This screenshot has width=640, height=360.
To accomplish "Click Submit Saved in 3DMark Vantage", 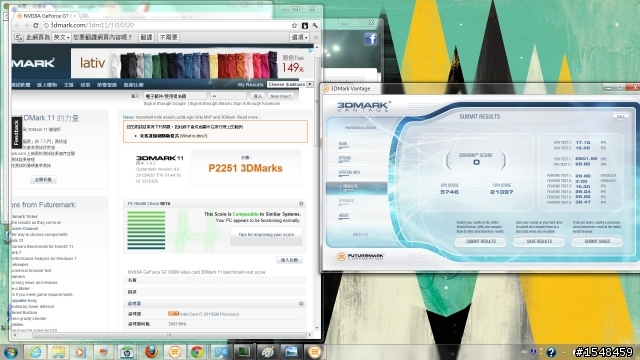I will tap(597, 242).
